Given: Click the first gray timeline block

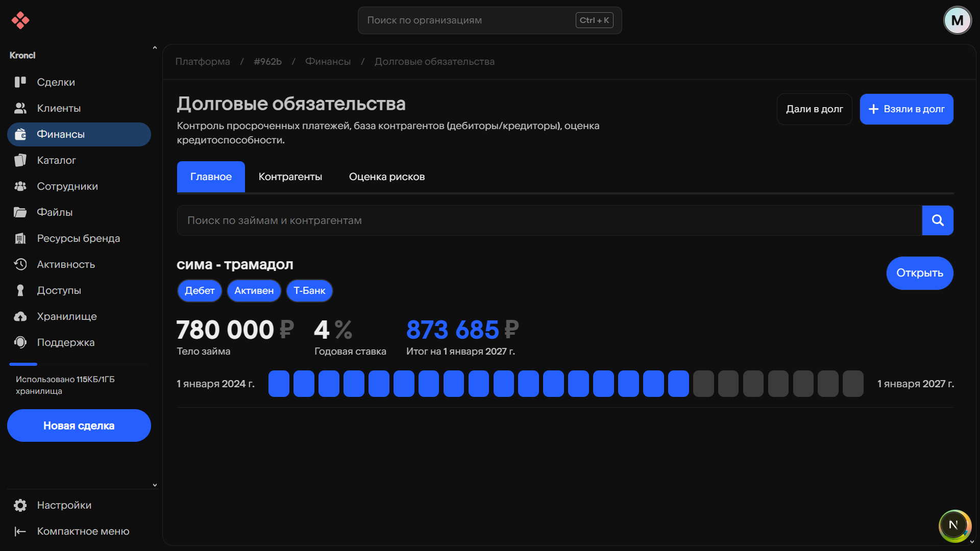Looking at the screenshot, I should pyautogui.click(x=703, y=384).
